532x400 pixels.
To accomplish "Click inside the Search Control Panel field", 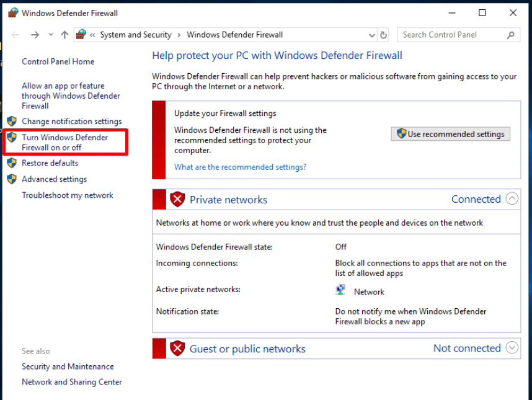I will coord(450,35).
